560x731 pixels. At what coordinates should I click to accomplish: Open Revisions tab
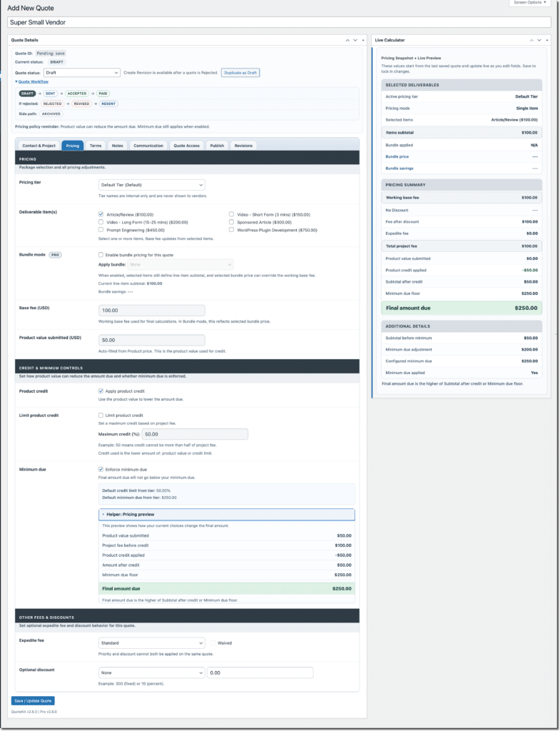243,146
